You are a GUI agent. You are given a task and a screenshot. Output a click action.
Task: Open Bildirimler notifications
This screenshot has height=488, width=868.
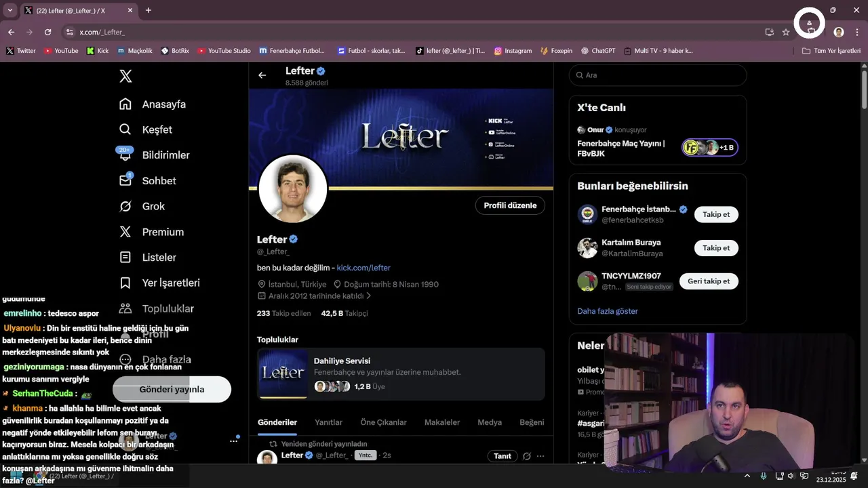pyautogui.click(x=155, y=155)
